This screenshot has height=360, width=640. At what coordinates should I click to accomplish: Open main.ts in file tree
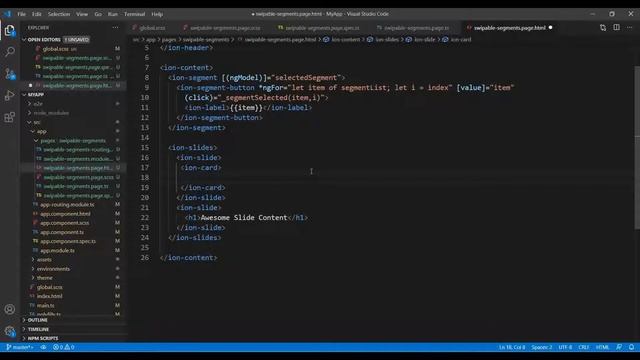45,305
